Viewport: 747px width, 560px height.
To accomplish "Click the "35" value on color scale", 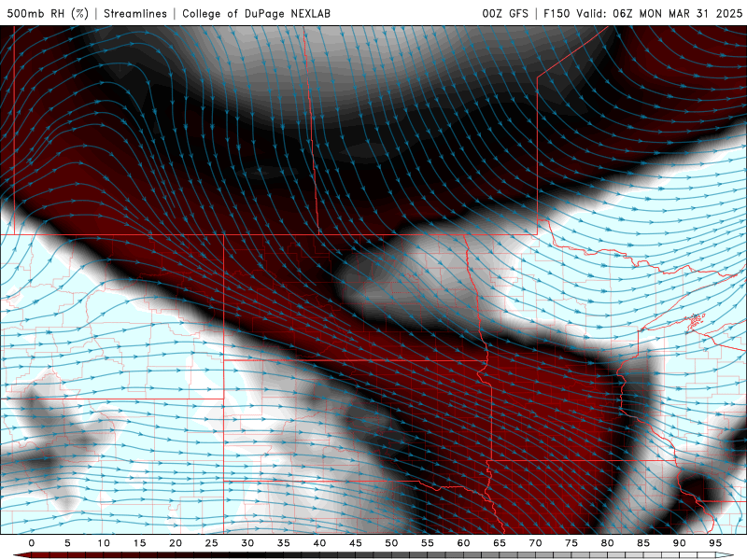I will (x=283, y=543).
